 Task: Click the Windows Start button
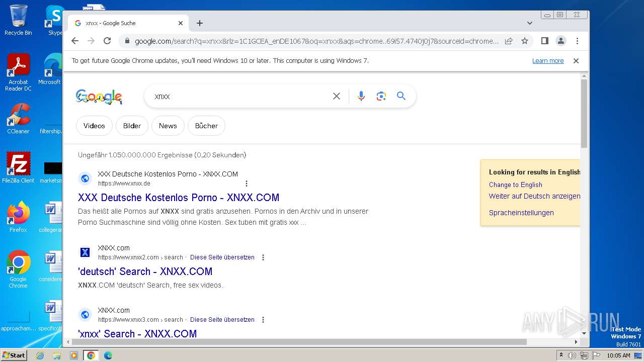click(14, 355)
